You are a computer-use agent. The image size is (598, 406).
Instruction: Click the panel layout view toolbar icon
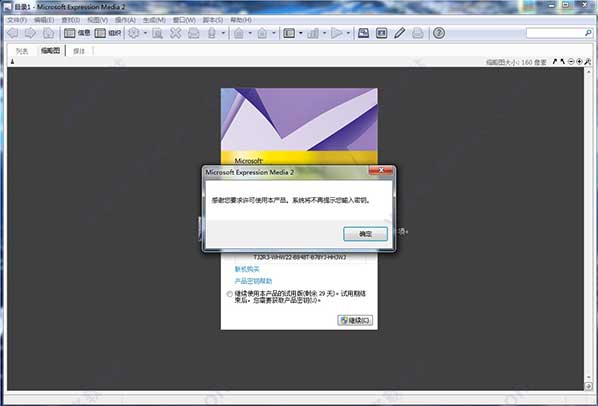pos(289,33)
